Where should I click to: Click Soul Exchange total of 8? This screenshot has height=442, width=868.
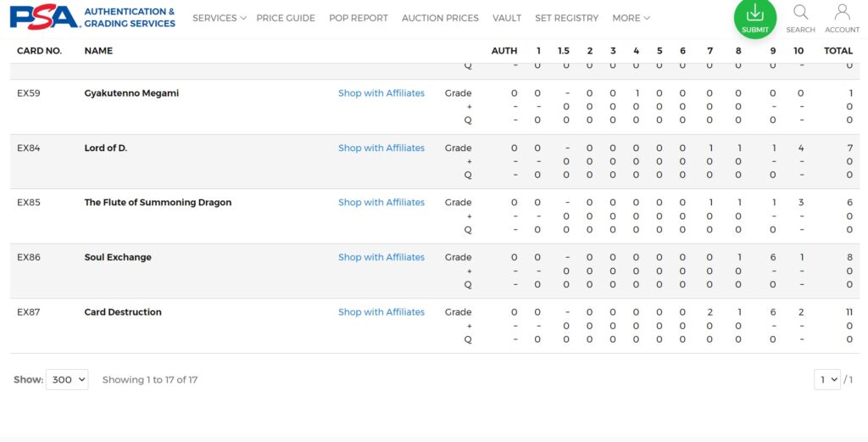pos(849,257)
